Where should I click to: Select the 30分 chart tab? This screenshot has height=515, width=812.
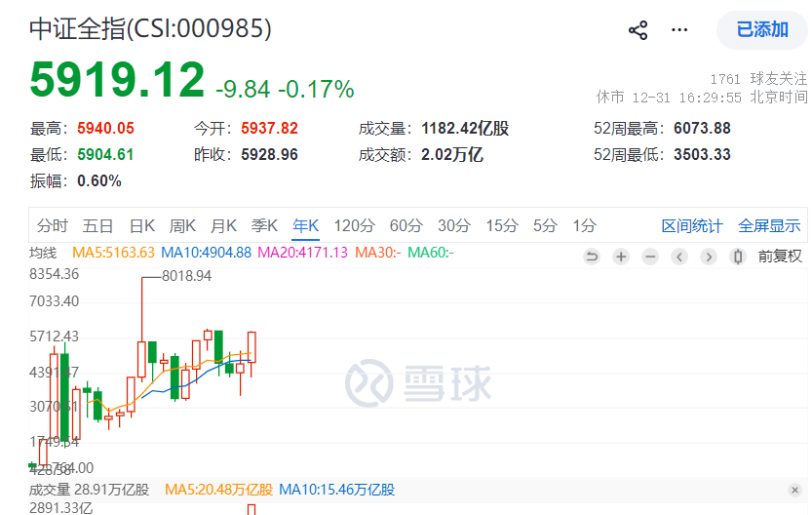point(454,226)
